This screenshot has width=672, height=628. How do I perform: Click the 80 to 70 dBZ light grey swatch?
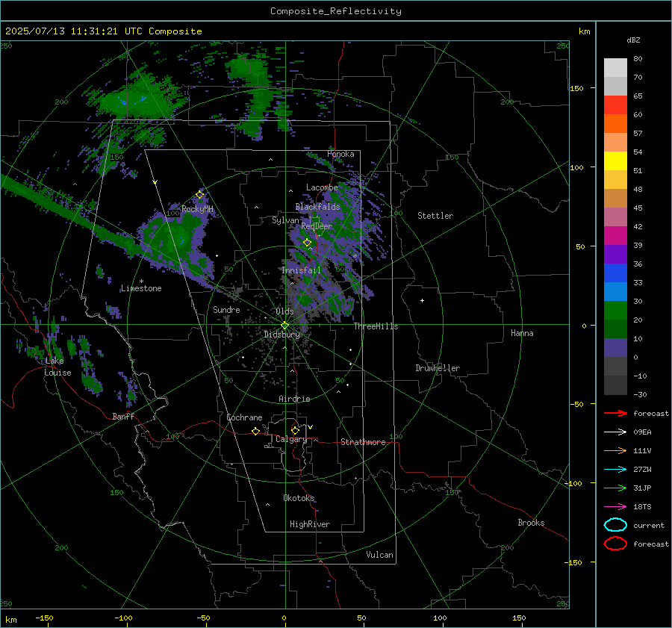[x=615, y=68]
